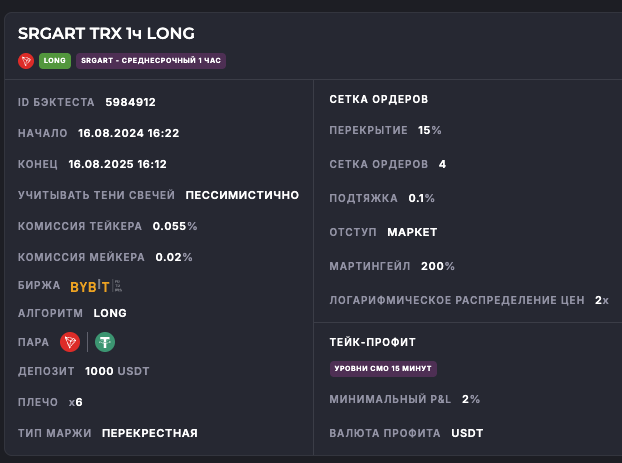
Task: Click the deposit value 1000 USDT
Action: (x=117, y=372)
